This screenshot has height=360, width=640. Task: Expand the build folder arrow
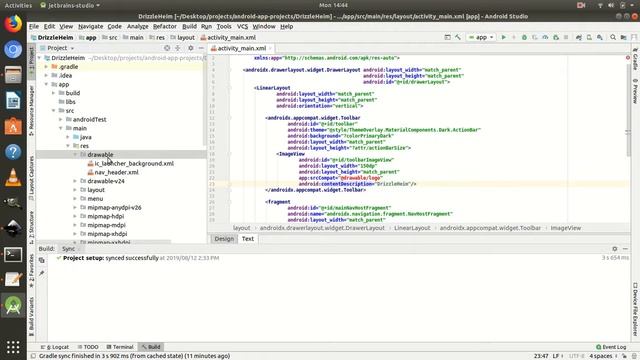53,93
